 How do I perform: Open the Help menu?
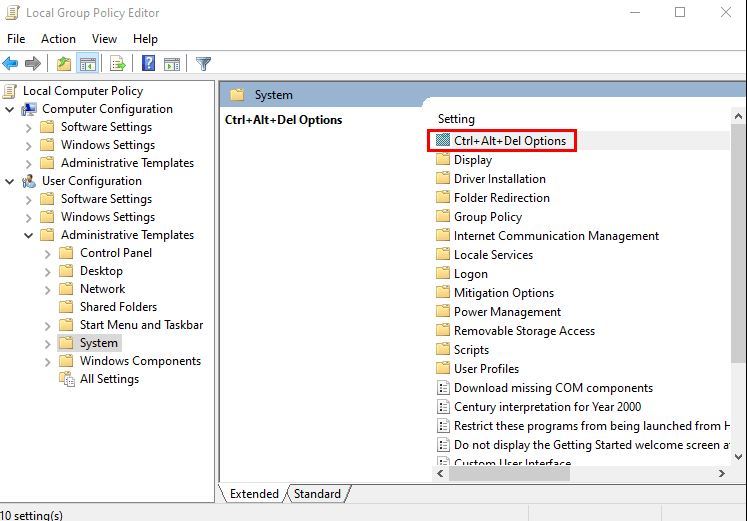(x=145, y=39)
